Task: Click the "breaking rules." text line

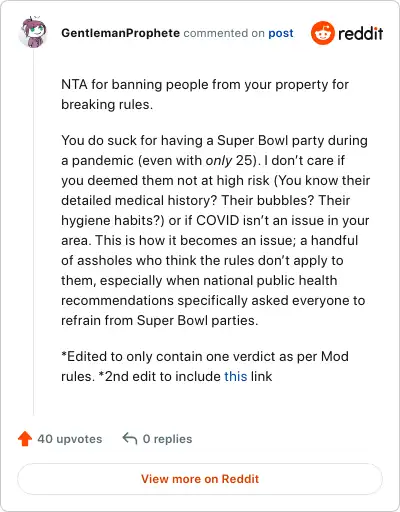Action: tap(107, 104)
